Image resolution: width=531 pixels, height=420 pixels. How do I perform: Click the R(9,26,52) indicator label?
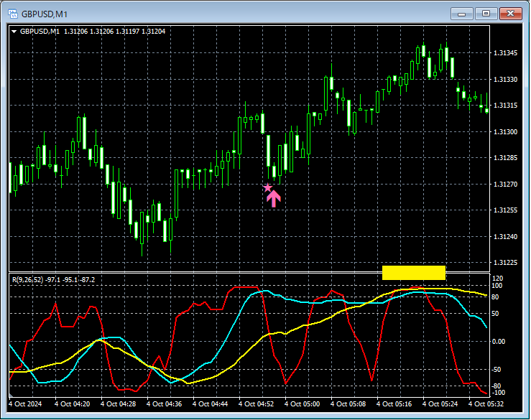(x=53, y=280)
